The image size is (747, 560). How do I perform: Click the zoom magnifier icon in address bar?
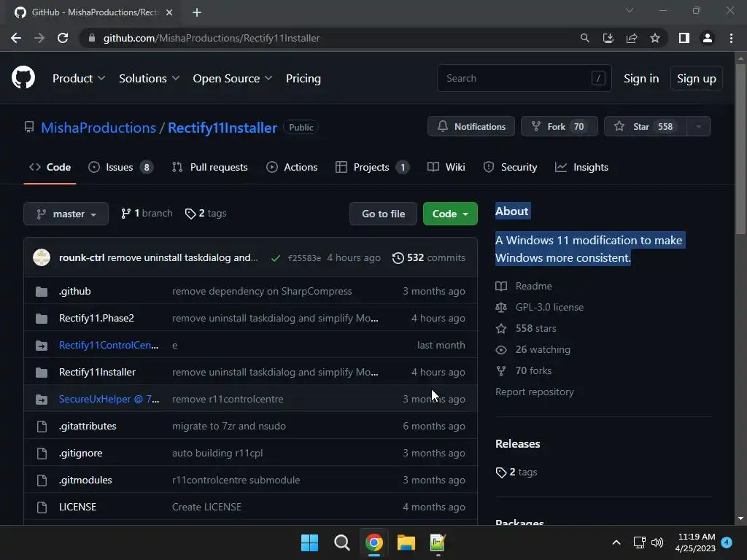pyautogui.click(x=584, y=38)
